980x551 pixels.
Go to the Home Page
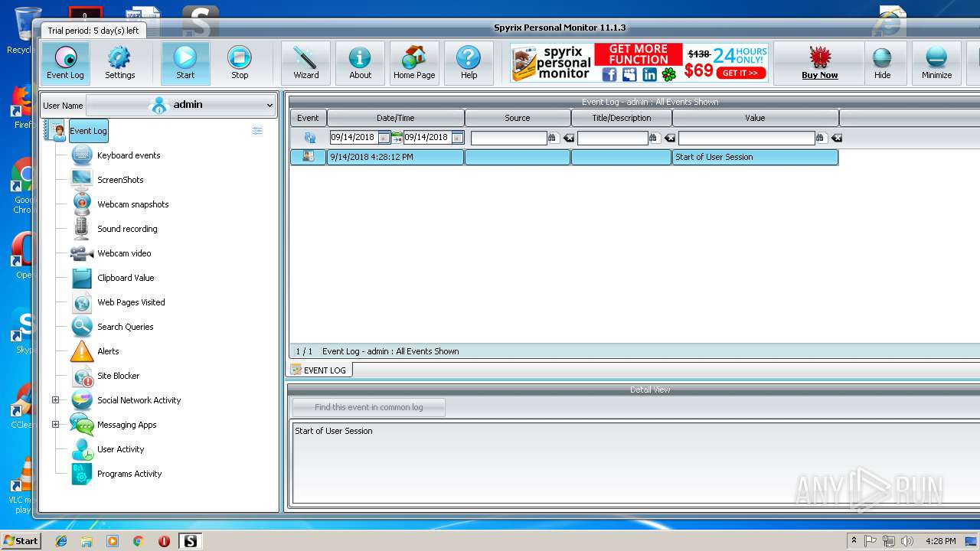(x=414, y=63)
